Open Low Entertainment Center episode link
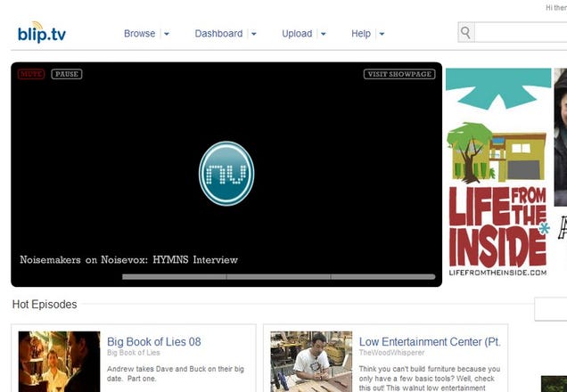Screen dimensions: 567x392 (x=430, y=342)
